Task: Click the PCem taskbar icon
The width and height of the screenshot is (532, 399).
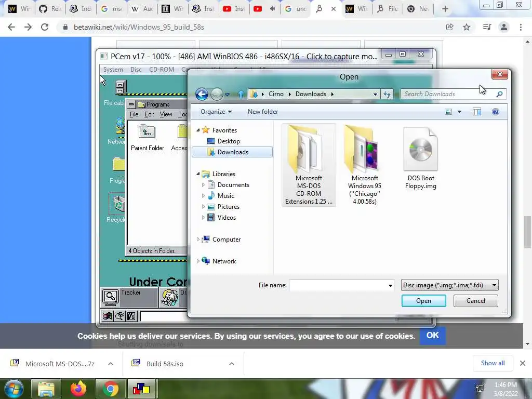Action: 141,389
